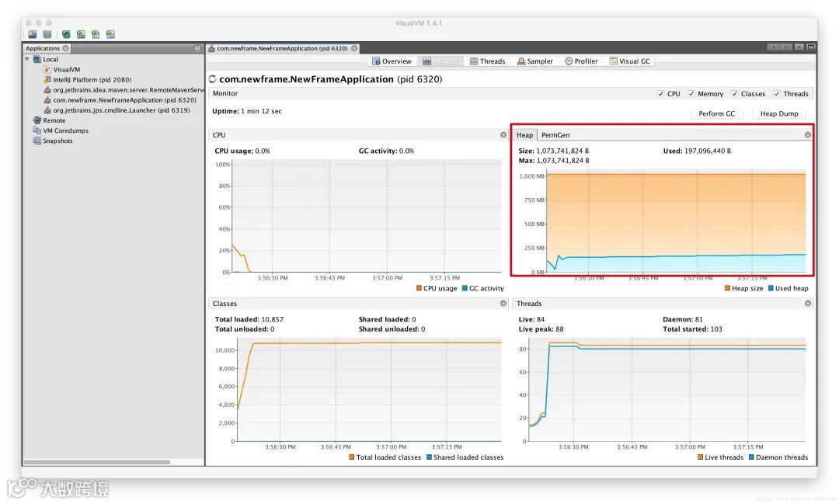Click the Heap Dump button
839x504 pixels.
(x=779, y=113)
